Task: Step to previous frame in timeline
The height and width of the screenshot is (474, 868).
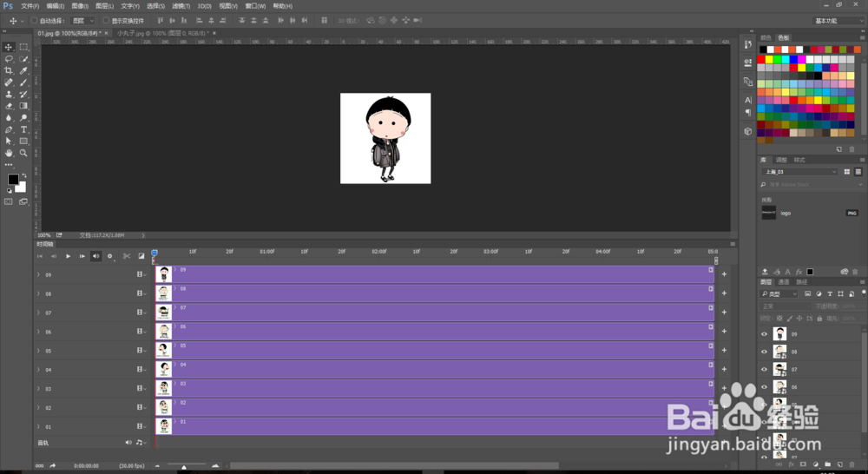Action: pyautogui.click(x=54, y=256)
